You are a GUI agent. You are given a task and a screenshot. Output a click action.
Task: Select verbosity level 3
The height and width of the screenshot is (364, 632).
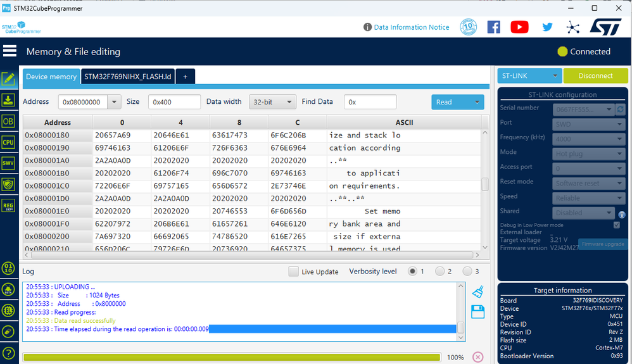[467, 272]
